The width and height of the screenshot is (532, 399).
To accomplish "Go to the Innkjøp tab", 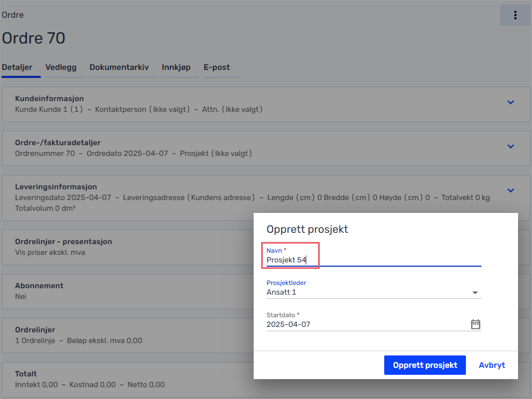I will point(176,68).
